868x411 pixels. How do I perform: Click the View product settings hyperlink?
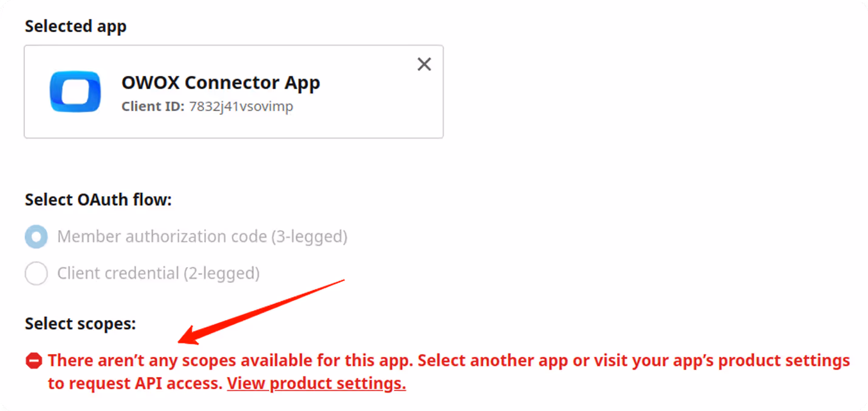[316, 383]
